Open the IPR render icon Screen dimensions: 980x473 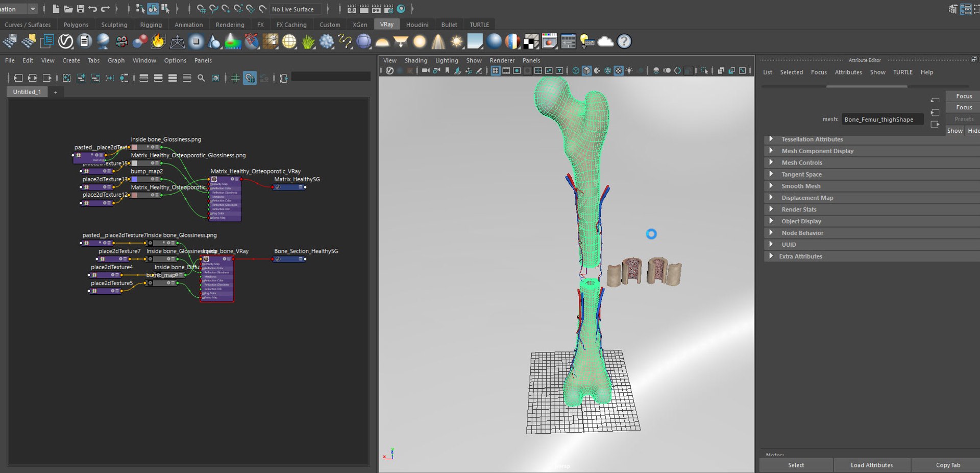tap(376, 9)
